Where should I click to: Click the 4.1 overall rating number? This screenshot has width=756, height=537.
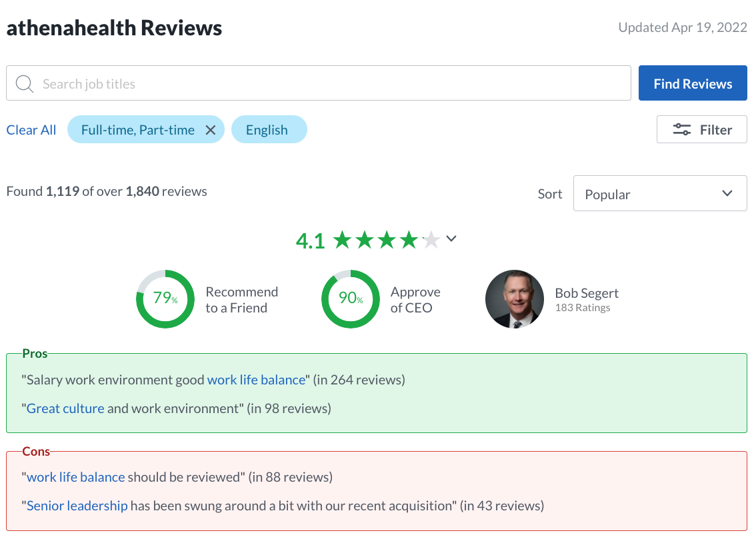(311, 241)
